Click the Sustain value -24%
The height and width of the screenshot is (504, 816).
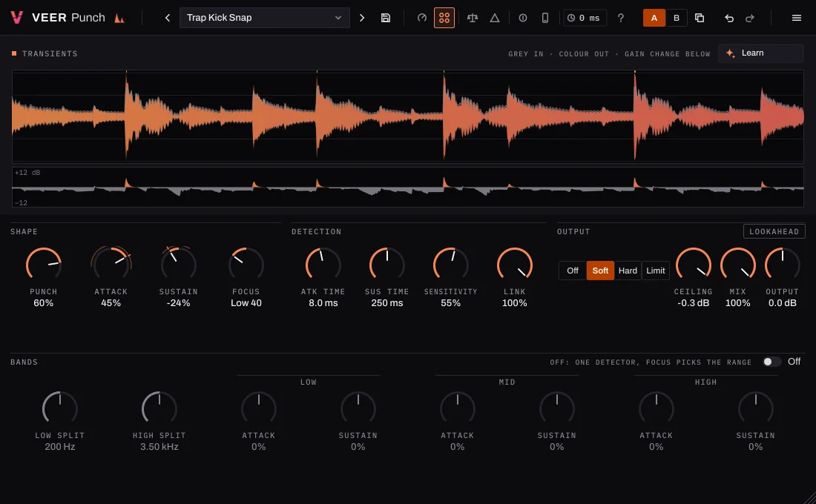coord(179,303)
